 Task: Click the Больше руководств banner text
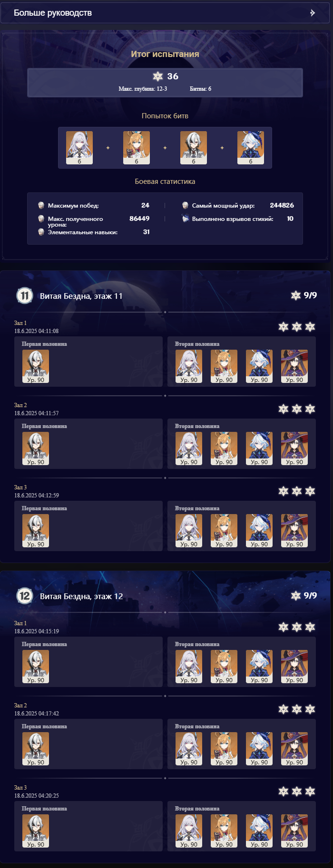[53, 13]
